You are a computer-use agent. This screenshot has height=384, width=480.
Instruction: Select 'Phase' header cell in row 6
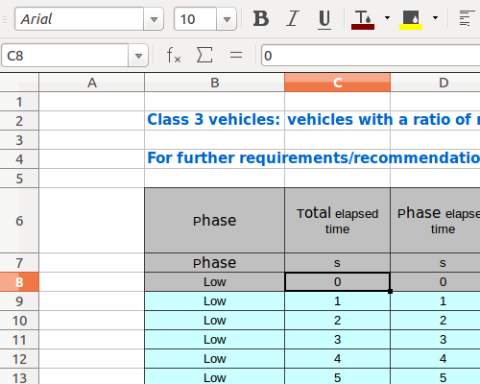(x=215, y=220)
